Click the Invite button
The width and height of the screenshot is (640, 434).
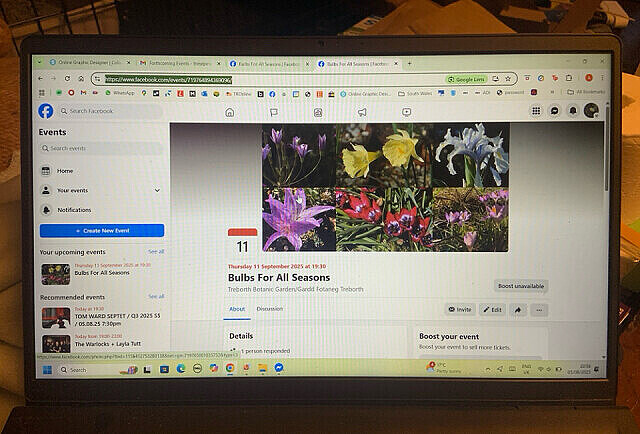(x=460, y=310)
